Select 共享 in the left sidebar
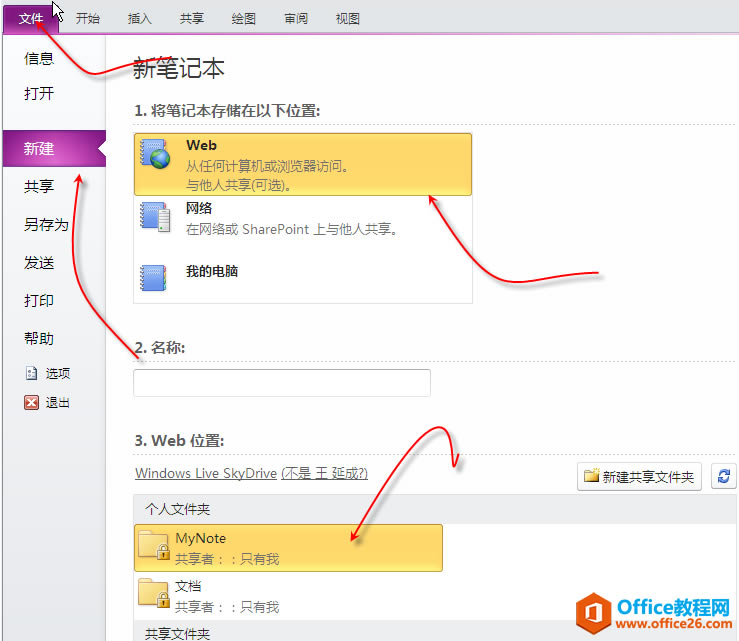The width and height of the screenshot is (739, 641). [x=39, y=186]
